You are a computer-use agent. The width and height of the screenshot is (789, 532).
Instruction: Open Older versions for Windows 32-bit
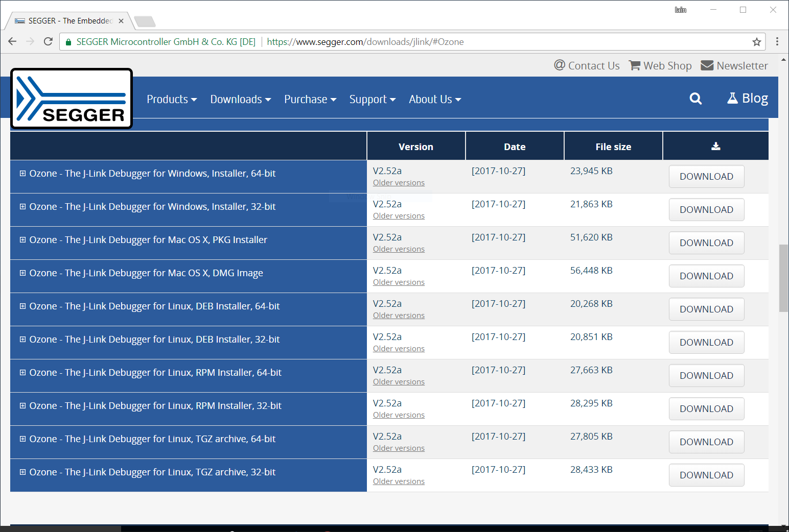point(399,216)
